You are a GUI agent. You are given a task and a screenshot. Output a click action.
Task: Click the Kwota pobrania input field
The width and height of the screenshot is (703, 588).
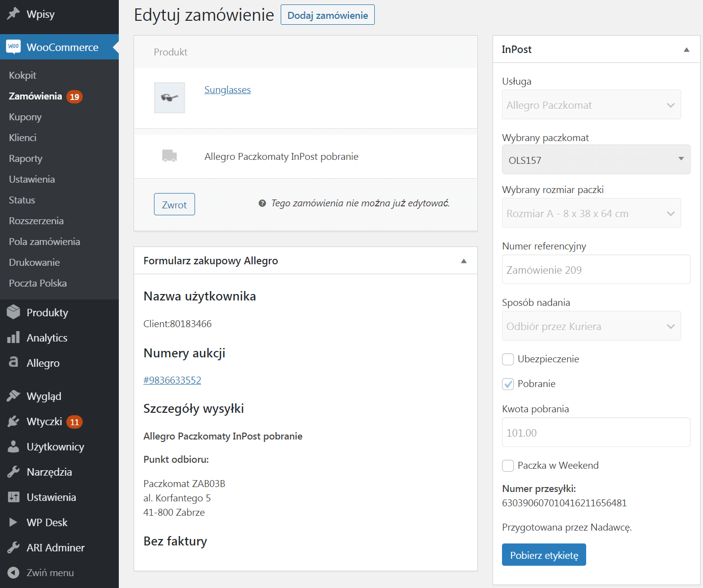pos(596,432)
